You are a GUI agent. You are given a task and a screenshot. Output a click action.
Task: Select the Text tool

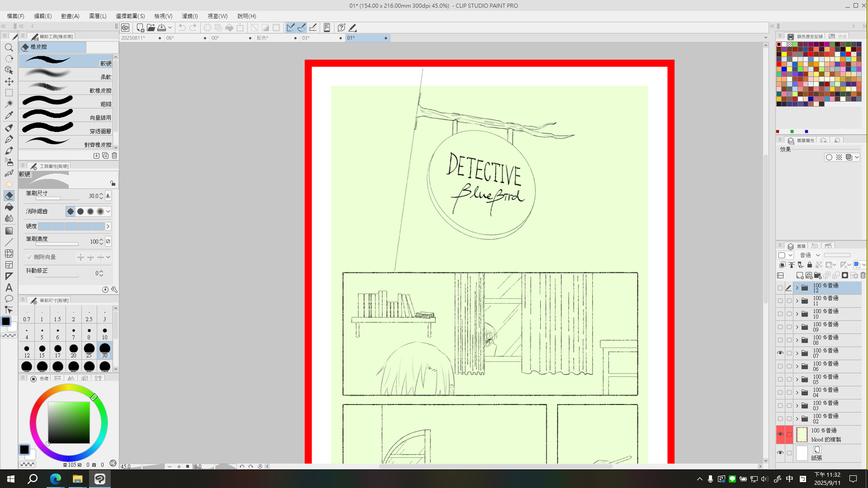tap(9, 287)
